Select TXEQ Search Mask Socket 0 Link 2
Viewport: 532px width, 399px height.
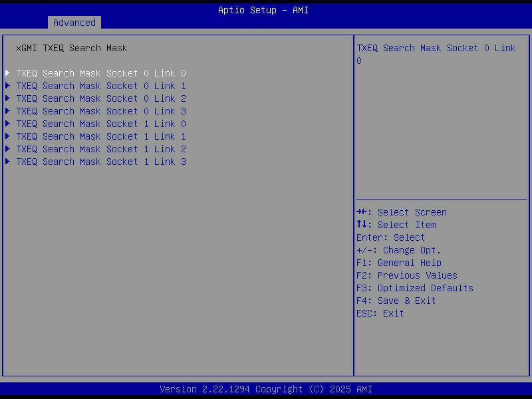[100, 98]
